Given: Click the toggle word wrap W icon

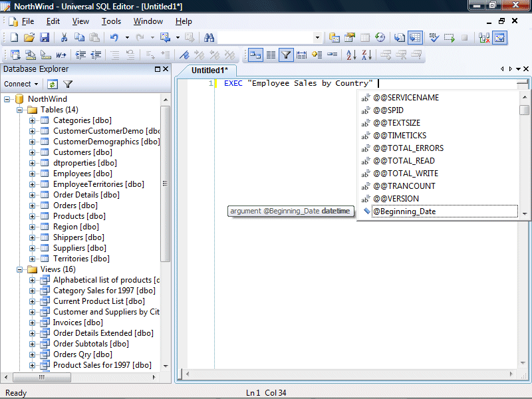Looking at the screenshot, I should (x=61, y=55).
